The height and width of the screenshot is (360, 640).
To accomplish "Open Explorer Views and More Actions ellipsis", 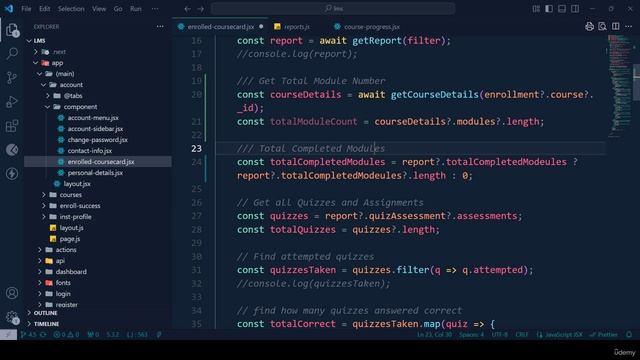I will [x=160, y=27].
